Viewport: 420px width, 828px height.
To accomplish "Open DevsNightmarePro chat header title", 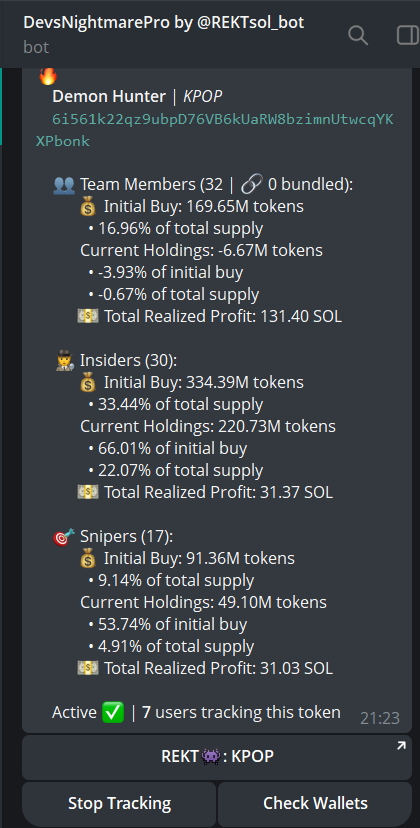I will click(x=164, y=22).
